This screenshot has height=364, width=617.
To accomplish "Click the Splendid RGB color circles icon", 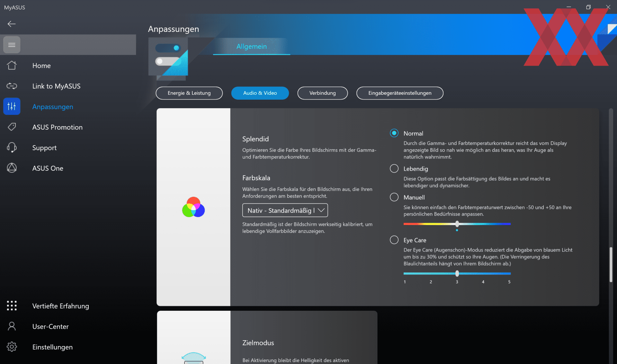I will pos(193,207).
